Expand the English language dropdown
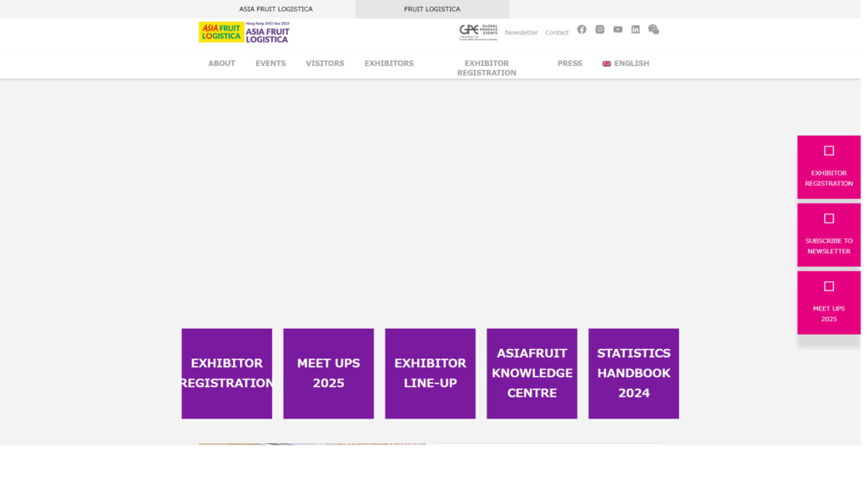 631,64
